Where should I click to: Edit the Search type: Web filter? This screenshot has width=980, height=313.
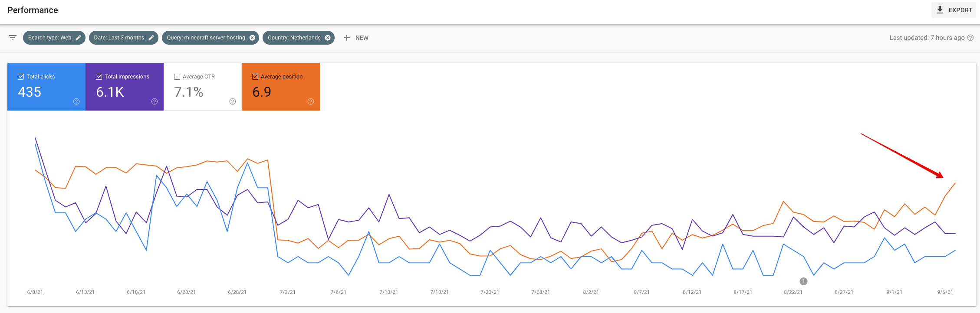(78, 38)
